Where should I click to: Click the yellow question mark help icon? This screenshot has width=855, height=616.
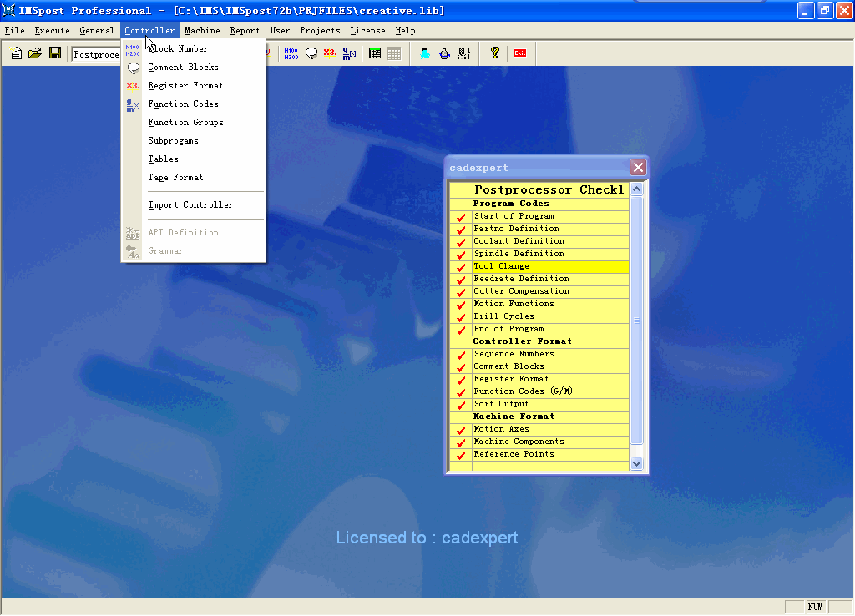[494, 53]
